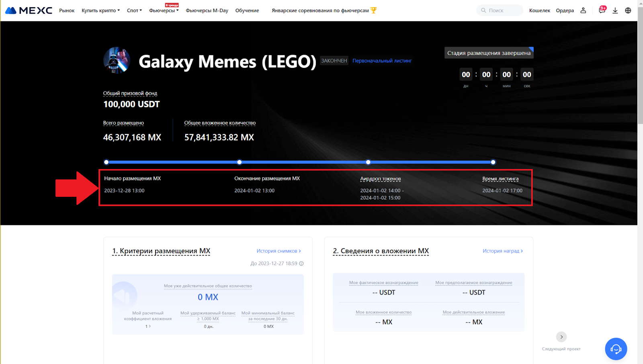Open Фьючерсы M-Day menu item
The height and width of the screenshot is (364, 643).
click(207, 10)
